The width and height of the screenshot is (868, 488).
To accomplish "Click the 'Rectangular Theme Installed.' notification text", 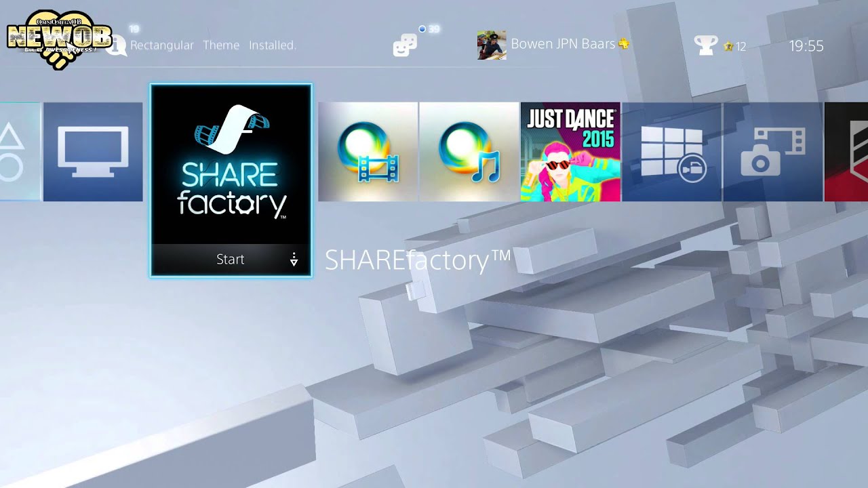I will [213, 45].
